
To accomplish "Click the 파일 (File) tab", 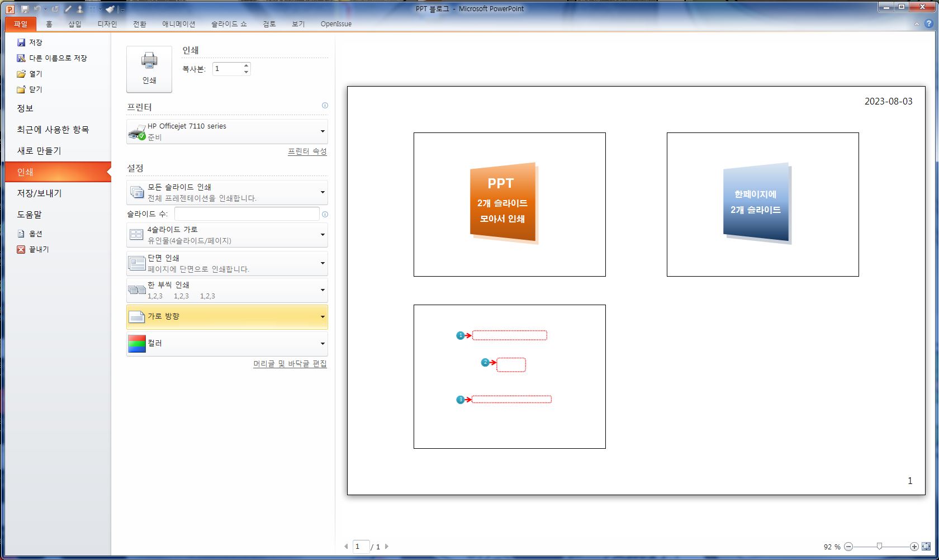I will [x=21, y=24].
